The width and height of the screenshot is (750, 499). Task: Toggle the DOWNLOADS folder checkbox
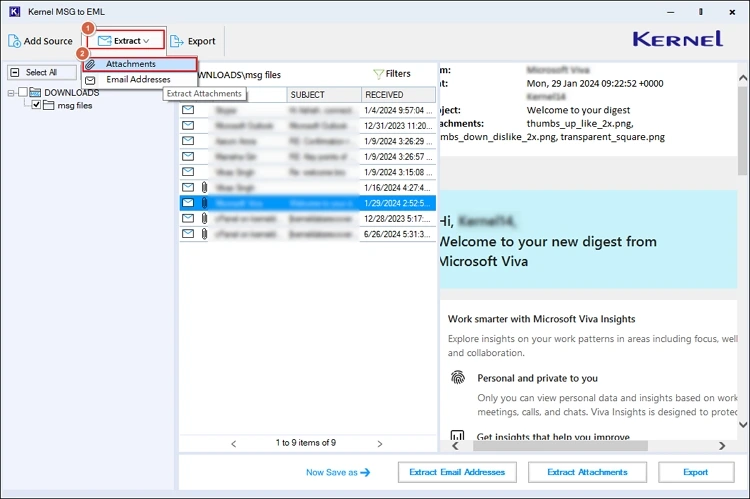[24, 92]
